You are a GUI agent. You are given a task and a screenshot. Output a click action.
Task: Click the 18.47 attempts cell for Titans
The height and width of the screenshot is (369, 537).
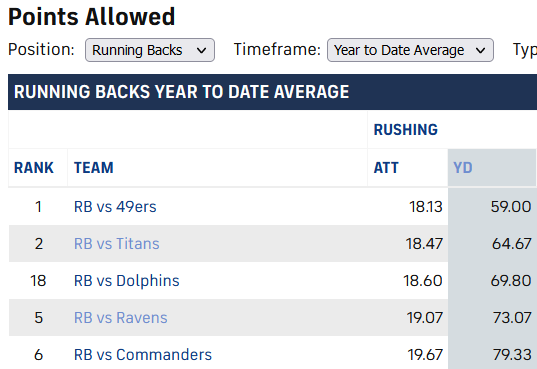[x=424, y=244]
